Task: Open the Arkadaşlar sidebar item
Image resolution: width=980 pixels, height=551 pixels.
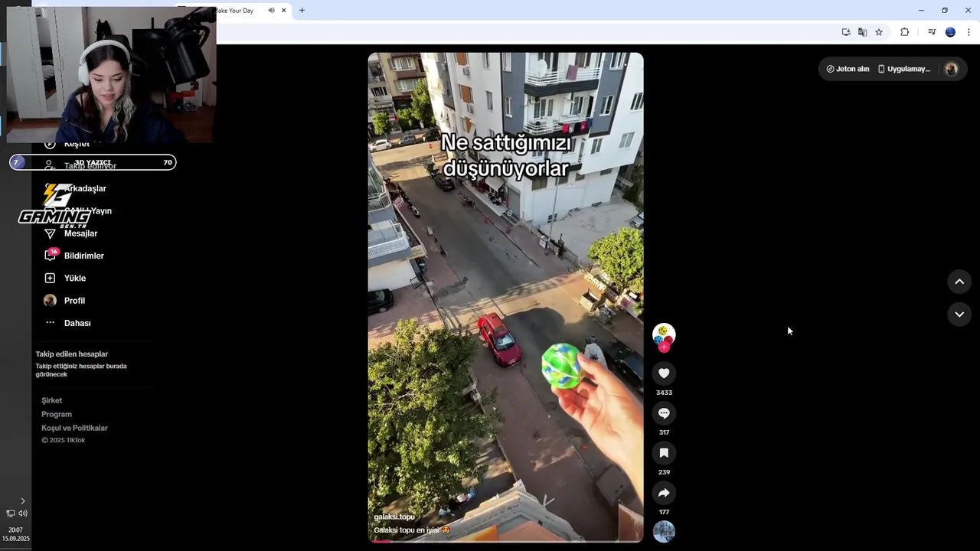Action: click(85, 188)
